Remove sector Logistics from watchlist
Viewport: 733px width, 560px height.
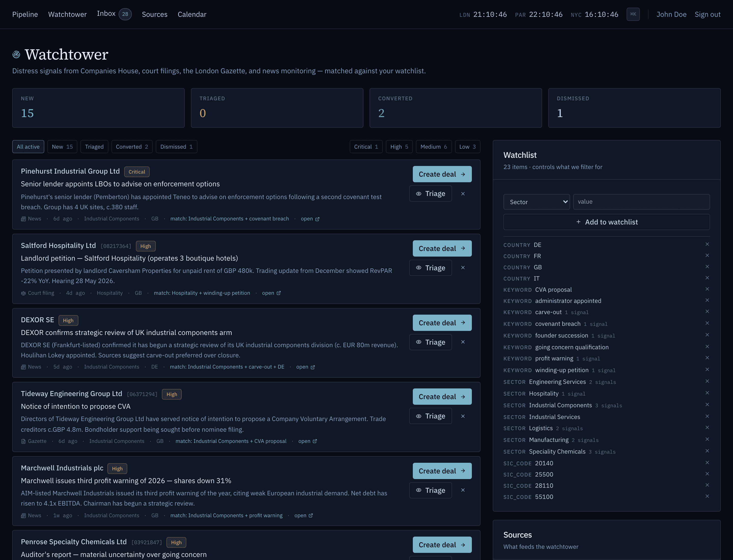(x=707, y=428)
